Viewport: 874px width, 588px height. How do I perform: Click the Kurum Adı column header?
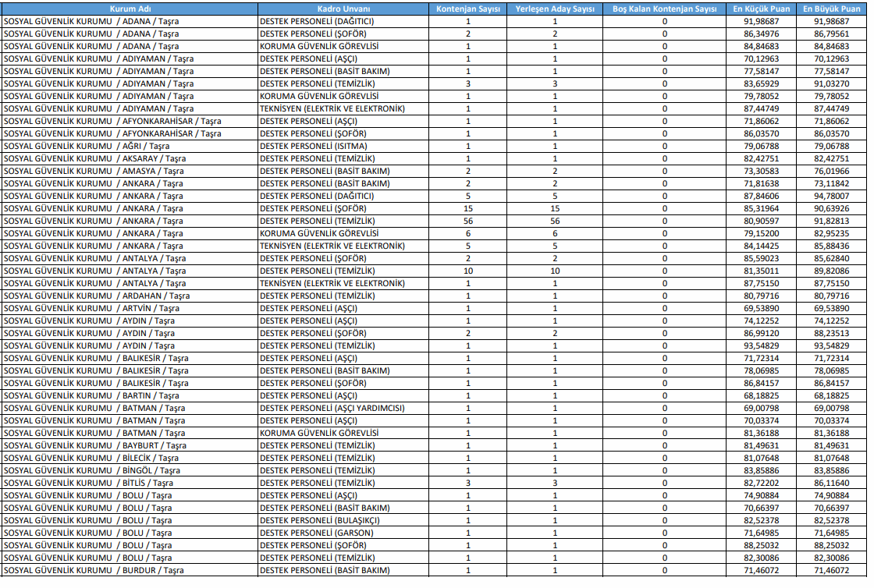pyautogui.click(x=129, y=9)
